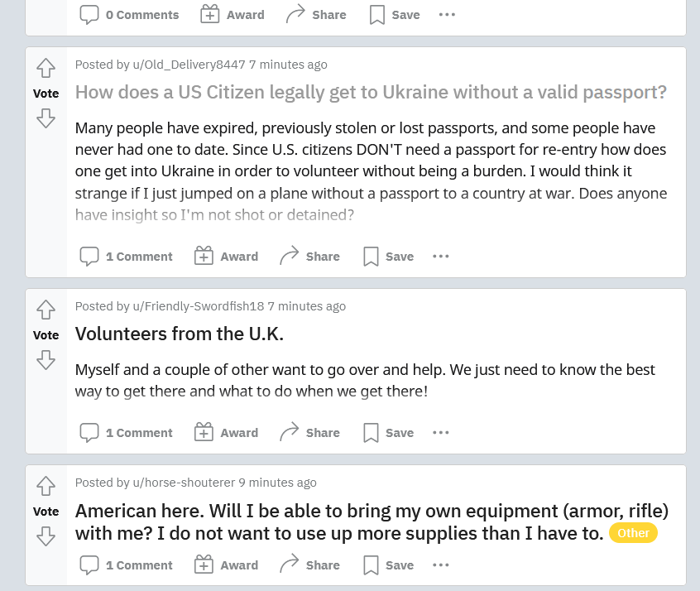Click Award gift icon on passport post
The height and width of the screenshot is (591, 700).
204,257
